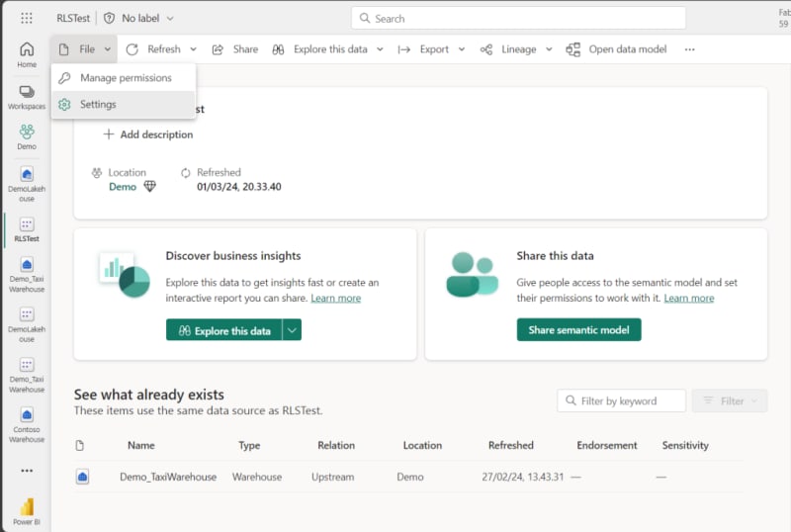Click the green Explore this data button
Viewport: 791px width, 532px height.
pyautogui.click(x=224, y=330)
